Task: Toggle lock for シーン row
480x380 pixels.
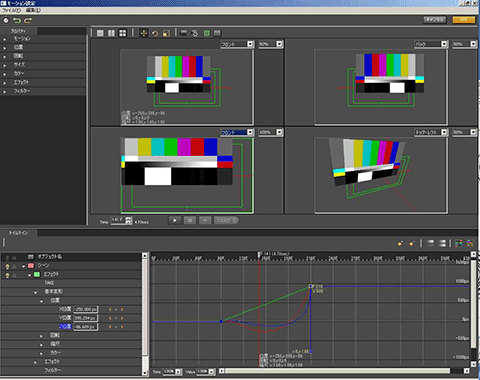Action: click(14, 266)
